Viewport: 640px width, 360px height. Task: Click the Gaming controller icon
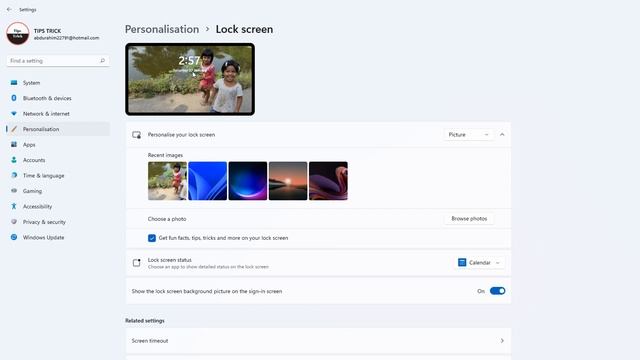tap(14, 191)
